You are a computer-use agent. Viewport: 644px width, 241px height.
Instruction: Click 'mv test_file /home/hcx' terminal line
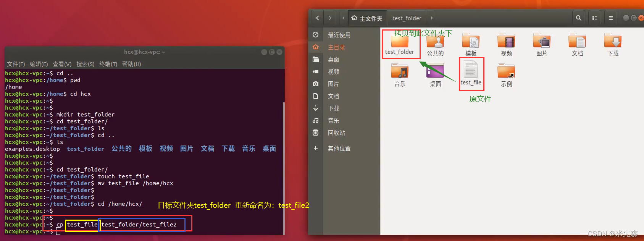tap(136, 183)
